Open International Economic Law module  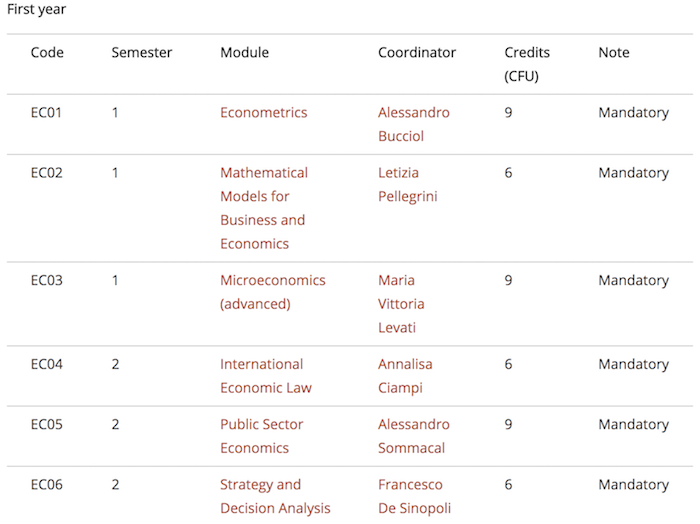coord(266,376)
